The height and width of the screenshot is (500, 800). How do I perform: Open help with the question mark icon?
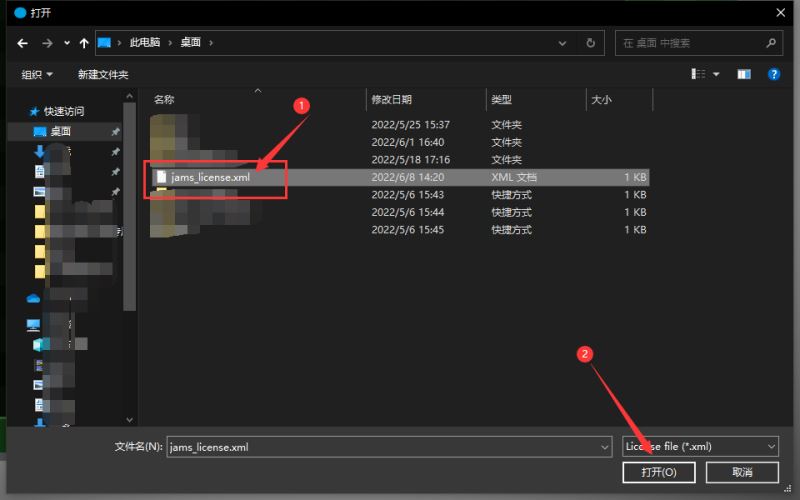[x=773, y=74]
